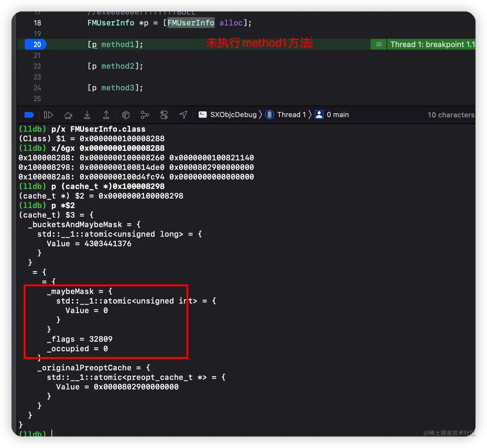The width and height of the screenshot is (487, 448).
Task: Click the Step Into icon
Action: [x=87, y=115]
